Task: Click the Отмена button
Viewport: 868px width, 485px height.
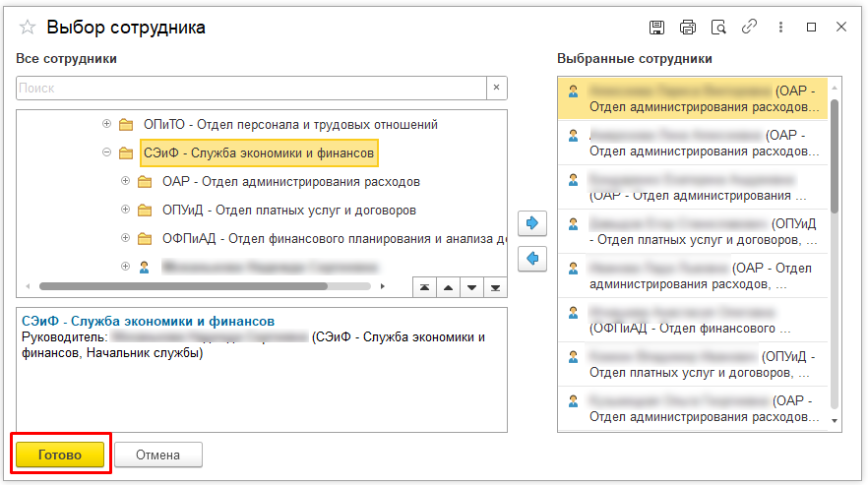Action: (x=158, y=455)
